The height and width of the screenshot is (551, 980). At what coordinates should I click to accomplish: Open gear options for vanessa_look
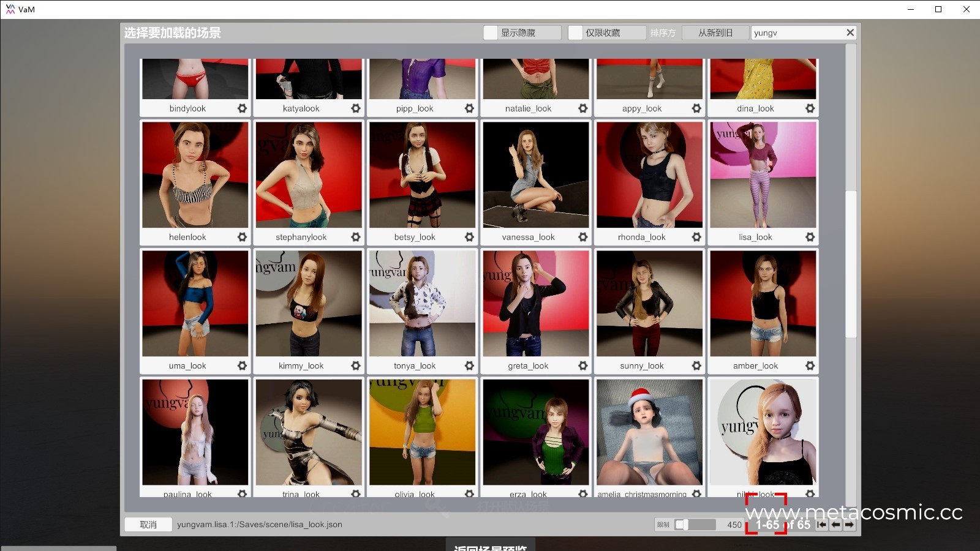click(583, 237)
